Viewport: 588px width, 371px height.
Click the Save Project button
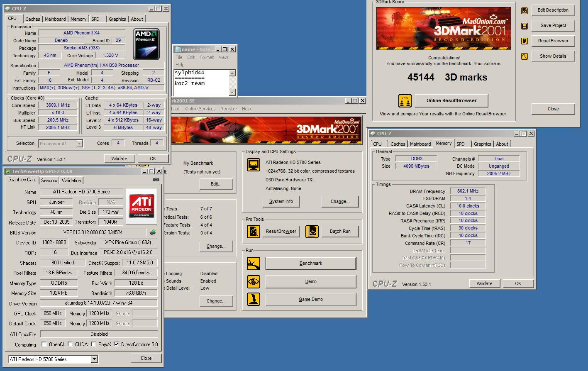pyautogui.click(x=553, y=25)
